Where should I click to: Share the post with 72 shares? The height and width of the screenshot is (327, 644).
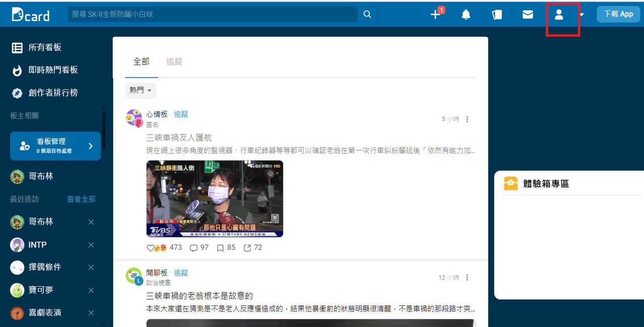point(253,248)
